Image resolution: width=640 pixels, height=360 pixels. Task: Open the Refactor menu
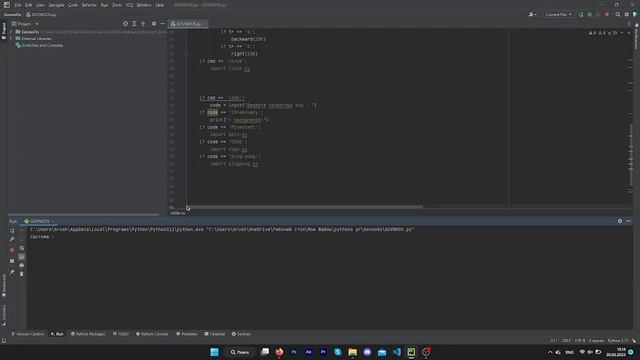[x=89, y=5]
